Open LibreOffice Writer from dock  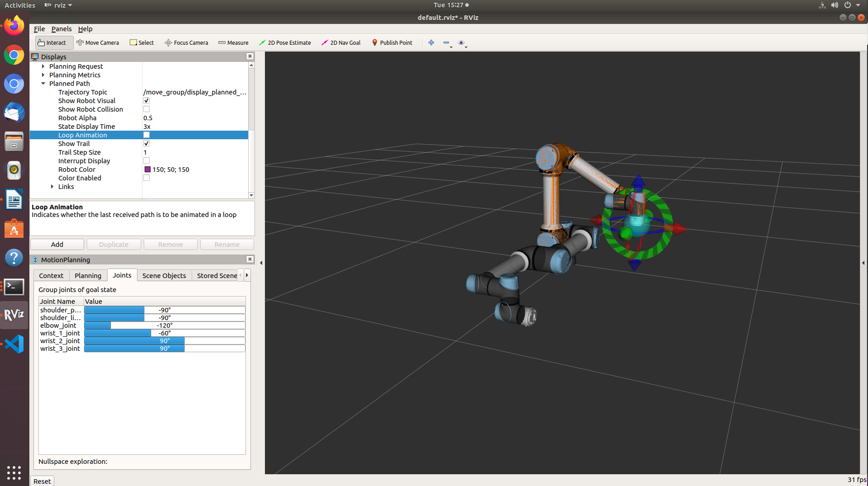pos(14,199)
